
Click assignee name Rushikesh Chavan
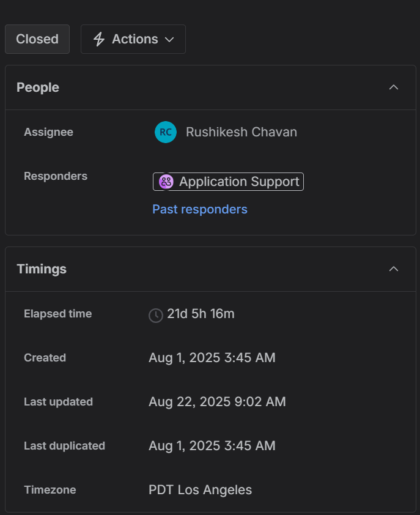tap(241, 132)
